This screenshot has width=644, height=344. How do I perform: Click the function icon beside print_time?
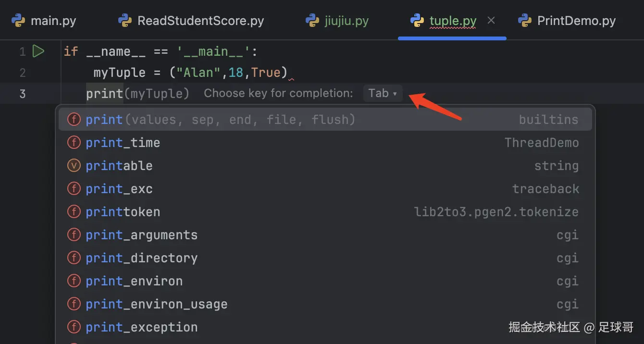tap(74, 142)
